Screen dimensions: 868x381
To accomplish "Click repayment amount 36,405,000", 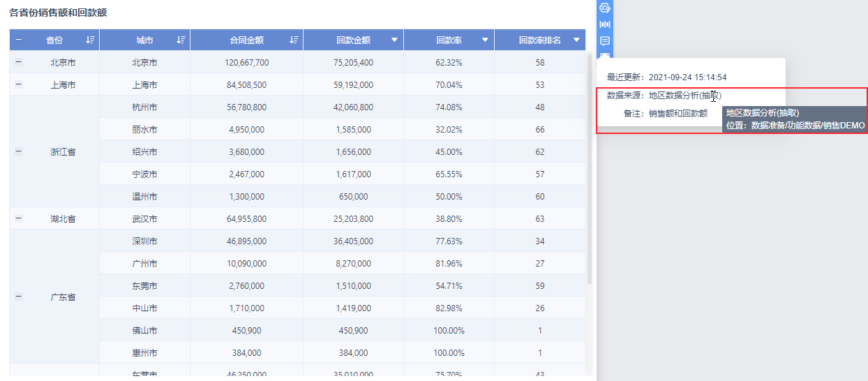I will click(353, 241).
